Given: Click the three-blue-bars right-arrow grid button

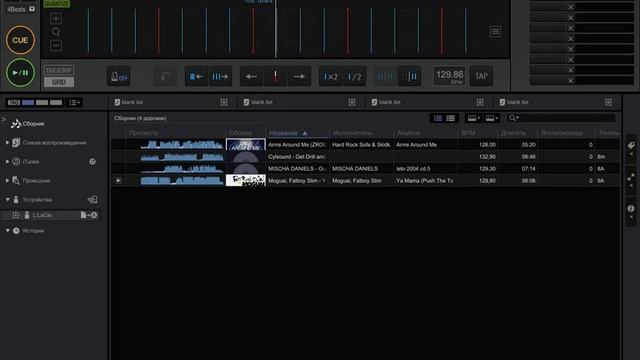Looking at the screenshot, I should (220, 76).
